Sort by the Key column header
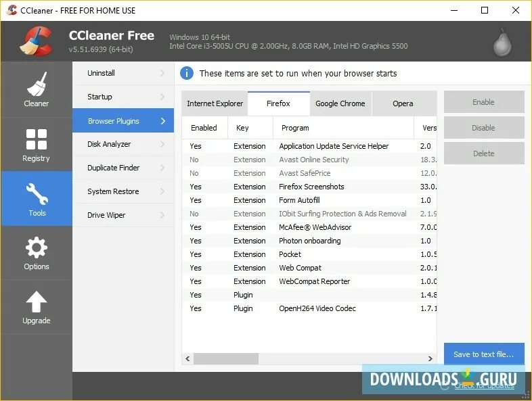The width and height of the screenshot is (532, 401). point(250,128)
